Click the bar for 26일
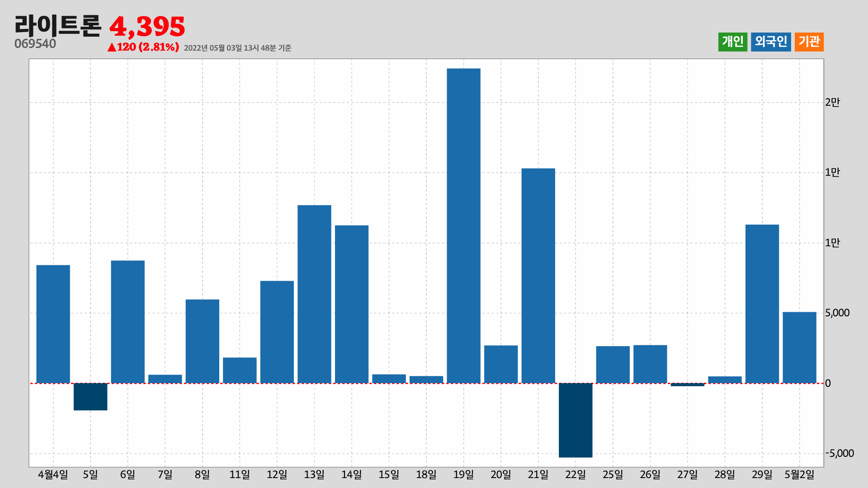This screenshot has width=868, height=488. point(650,364)
